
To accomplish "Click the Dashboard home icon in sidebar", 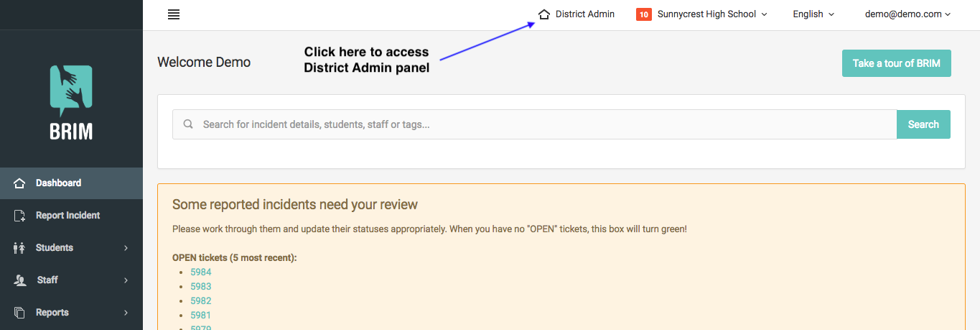I will pos(20,183).
